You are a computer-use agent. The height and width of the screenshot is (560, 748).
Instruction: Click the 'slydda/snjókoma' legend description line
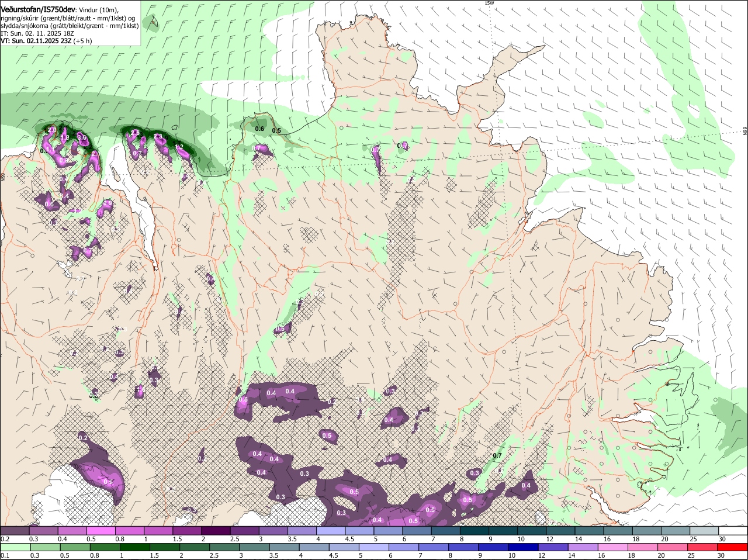point(70,26)
